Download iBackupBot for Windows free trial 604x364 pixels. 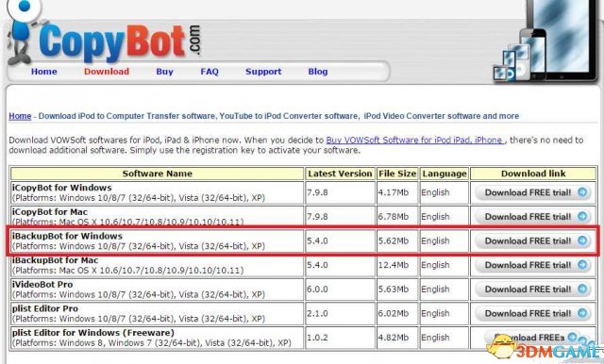pyautogui.click(x=533, y=240)
